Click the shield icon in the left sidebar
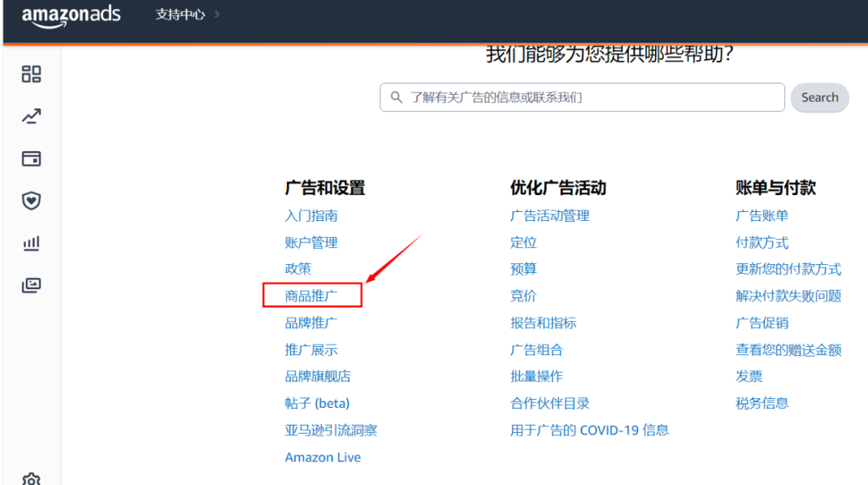Image resolution: width=868 pixels, height=485 pixels. 31,201
